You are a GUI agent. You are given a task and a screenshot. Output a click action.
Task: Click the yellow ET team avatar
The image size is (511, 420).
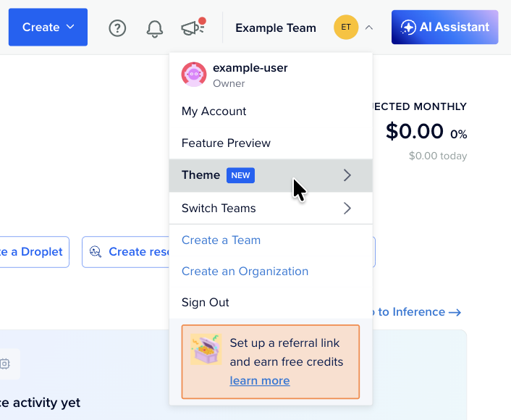point(346,27)
